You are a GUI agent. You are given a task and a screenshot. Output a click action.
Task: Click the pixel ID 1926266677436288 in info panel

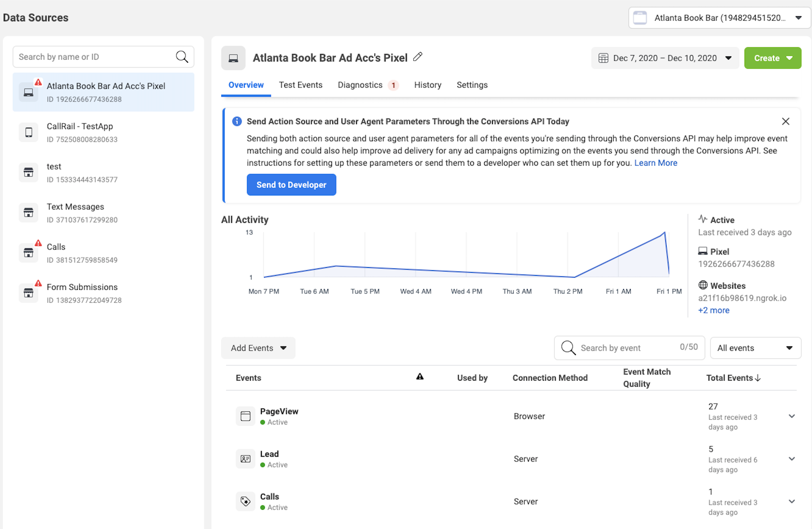(x=736, y=264)
